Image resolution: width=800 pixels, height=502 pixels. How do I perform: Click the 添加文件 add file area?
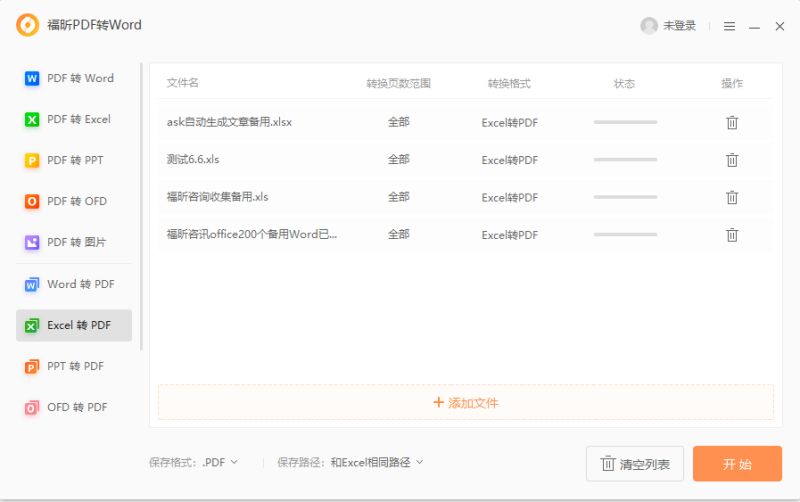tap(466, 403)
